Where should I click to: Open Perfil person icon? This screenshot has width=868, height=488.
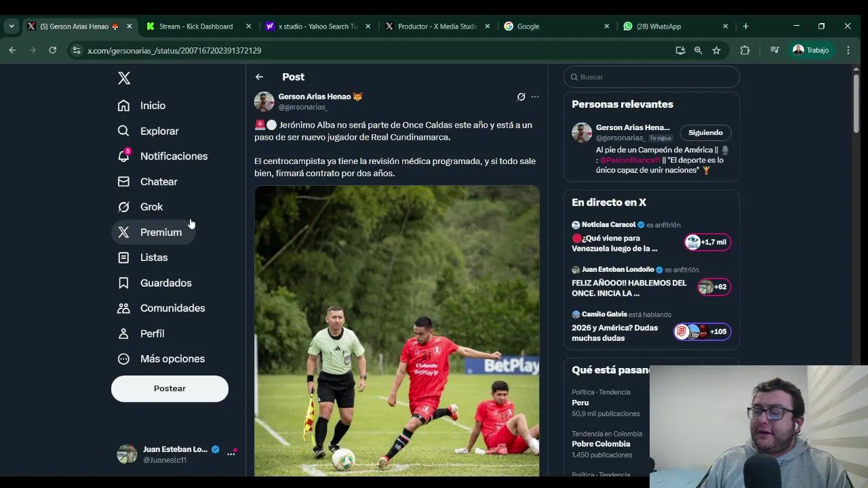tap(123, 333)
